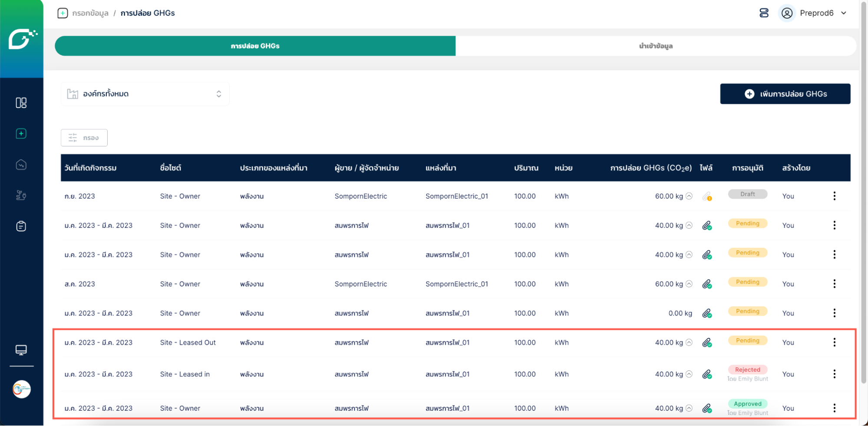
Task: Open the data entry plus icon in sidebar
Action: 21,133
